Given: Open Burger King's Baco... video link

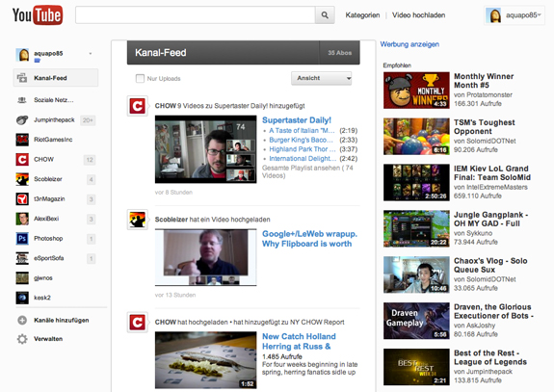Looking at the screenshot, I should click(301, 140).
